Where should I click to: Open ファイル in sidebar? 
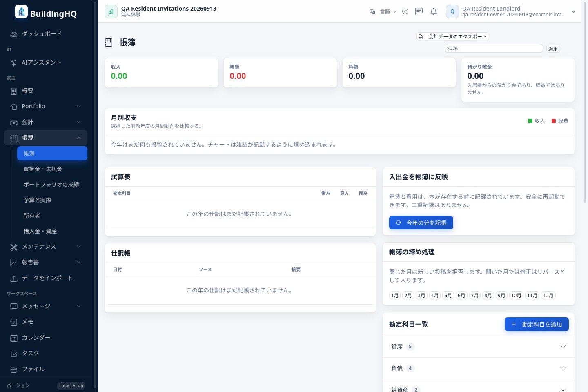click(46, 369)
